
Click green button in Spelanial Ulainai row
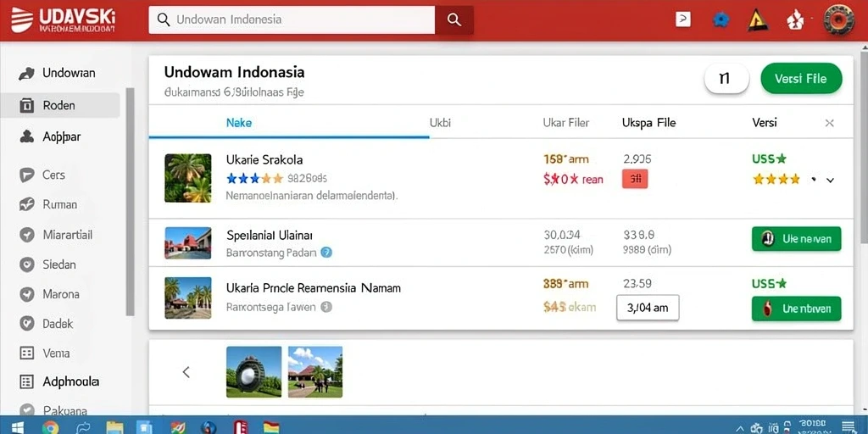point(796,239)
